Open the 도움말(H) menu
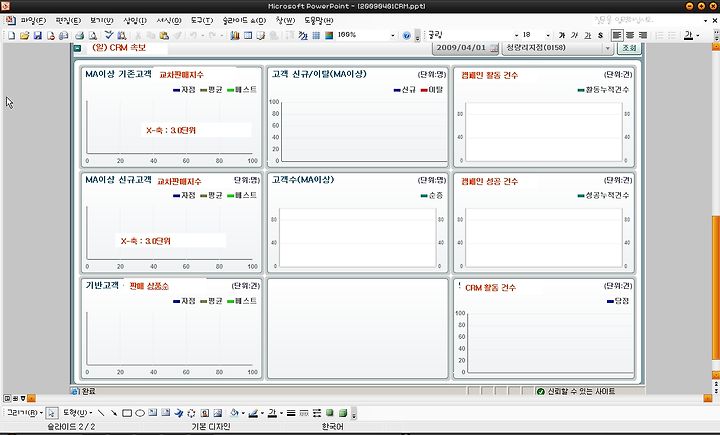720x435 pixels. pyautogui.click(x=318, y=21)
